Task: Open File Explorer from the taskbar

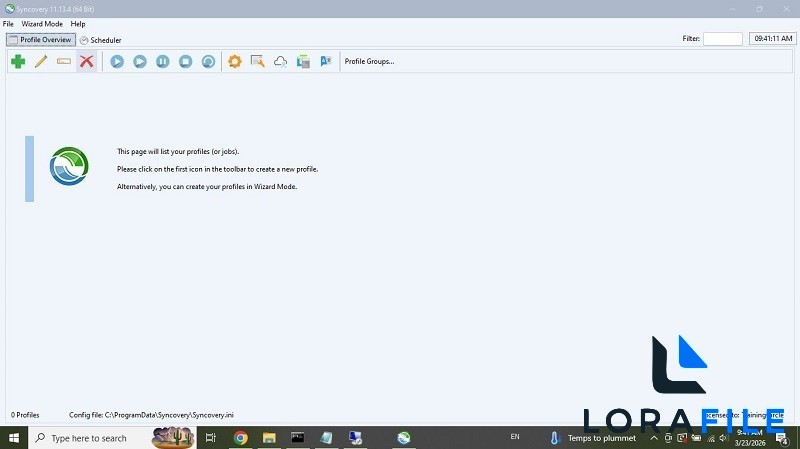Action: click(269, 438)
